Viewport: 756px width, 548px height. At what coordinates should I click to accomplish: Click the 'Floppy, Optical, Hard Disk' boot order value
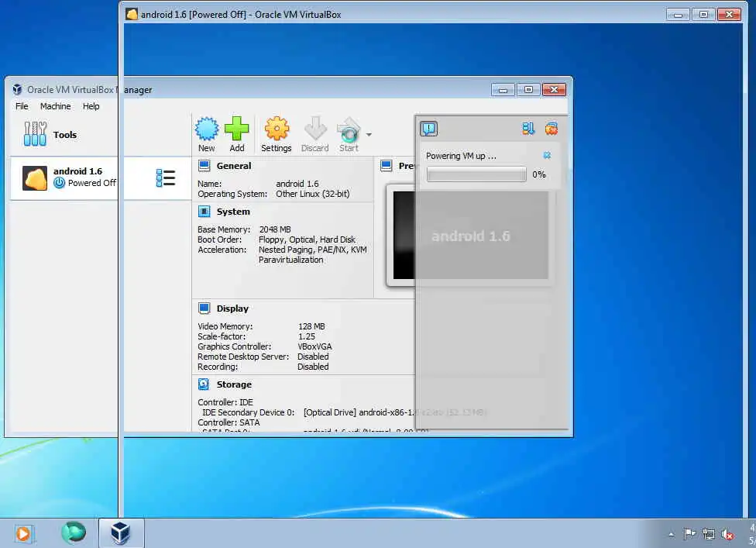[x=307, y=240]
